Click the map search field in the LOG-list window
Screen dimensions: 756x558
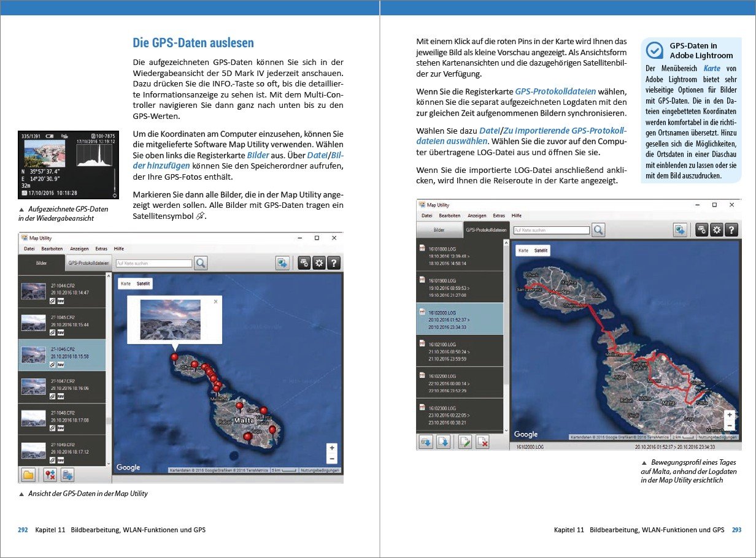pyautogui.click(x=551, y=230)
